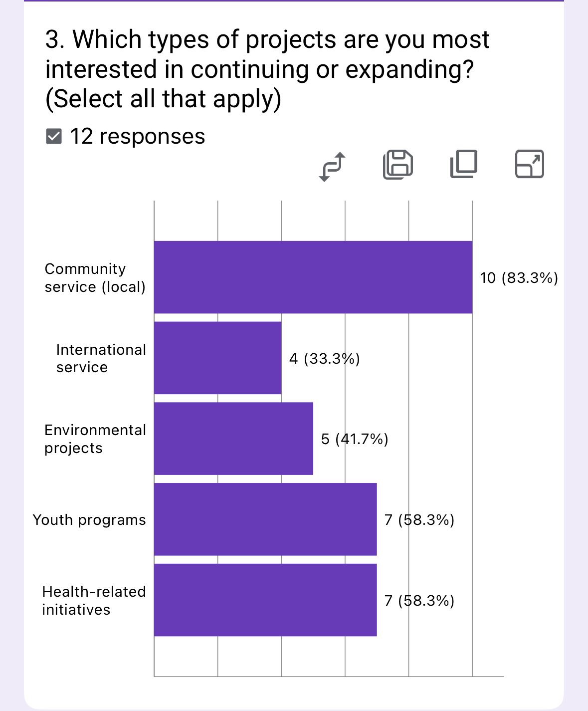Click the Health-related initiatives axis label
588x711 pixels.
[x=94, y=600]
